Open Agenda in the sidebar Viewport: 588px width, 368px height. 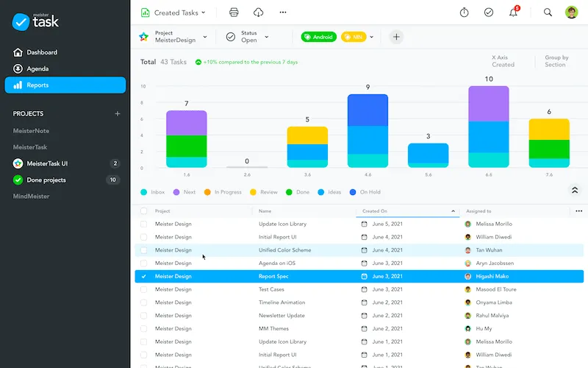[37, 68]
